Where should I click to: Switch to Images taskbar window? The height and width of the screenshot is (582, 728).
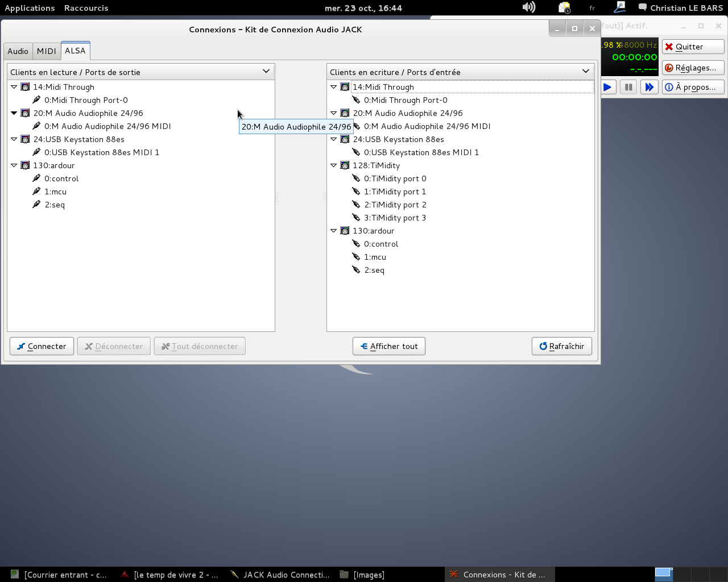(x=362, y=575)
